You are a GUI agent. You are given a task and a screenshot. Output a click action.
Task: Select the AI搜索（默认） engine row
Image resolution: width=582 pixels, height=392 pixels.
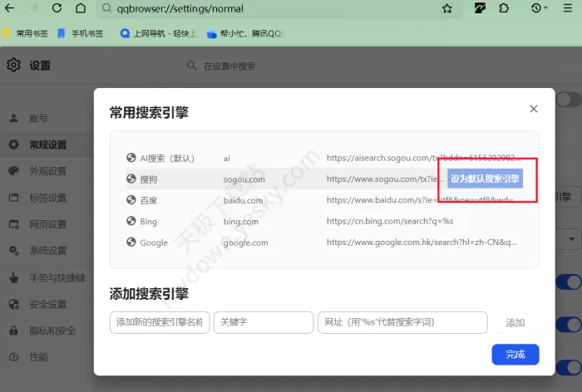pyautogui.click(x=323, y=158)
